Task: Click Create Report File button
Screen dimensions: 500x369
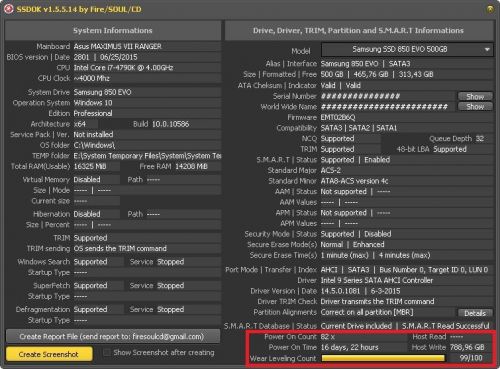Action: pos(113,337)
